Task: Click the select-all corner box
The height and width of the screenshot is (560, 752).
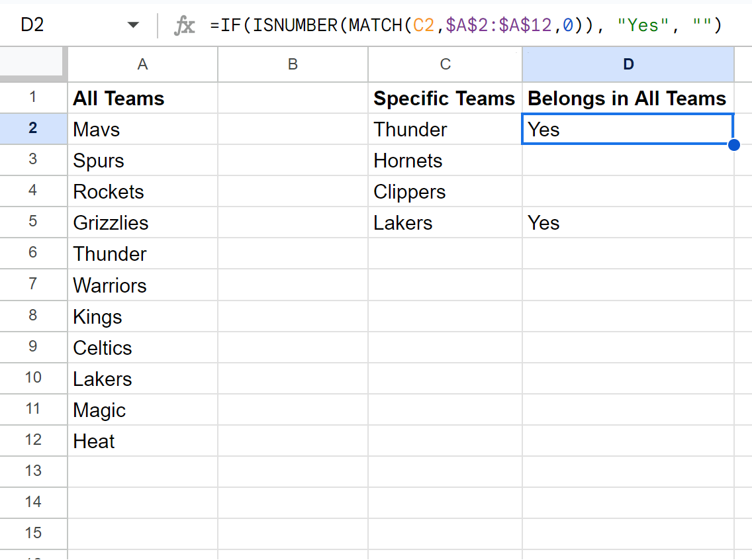Action: (33, 64)
